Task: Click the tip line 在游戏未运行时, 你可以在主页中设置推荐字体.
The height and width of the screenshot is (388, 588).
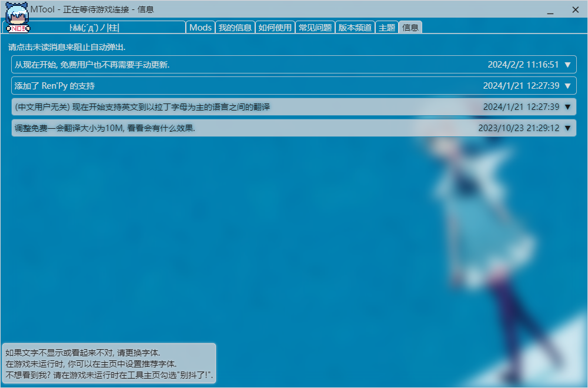Action: [91, 364]
